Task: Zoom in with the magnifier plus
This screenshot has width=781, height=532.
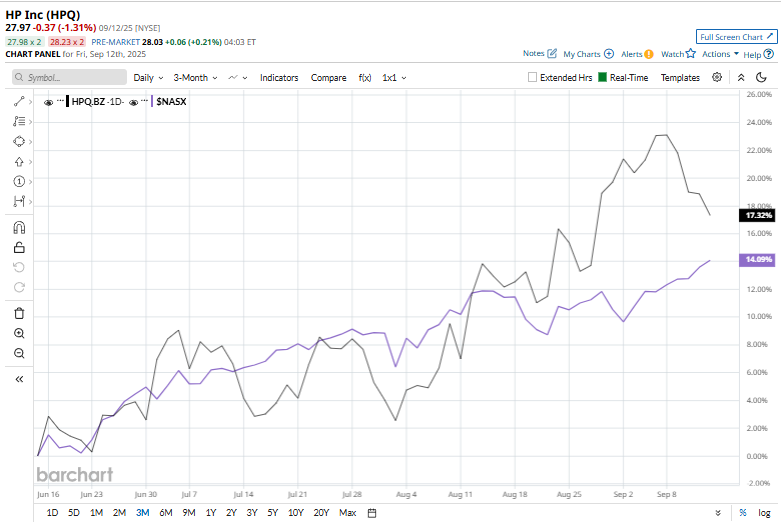Action: (x=19, y=333)
